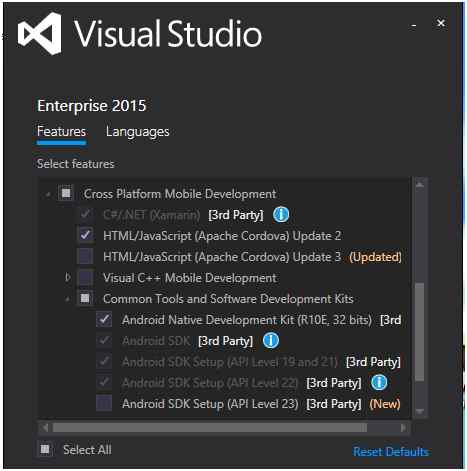Toggle Android SDK Setup (API Level 22) checkbox

tap(104, 382)
